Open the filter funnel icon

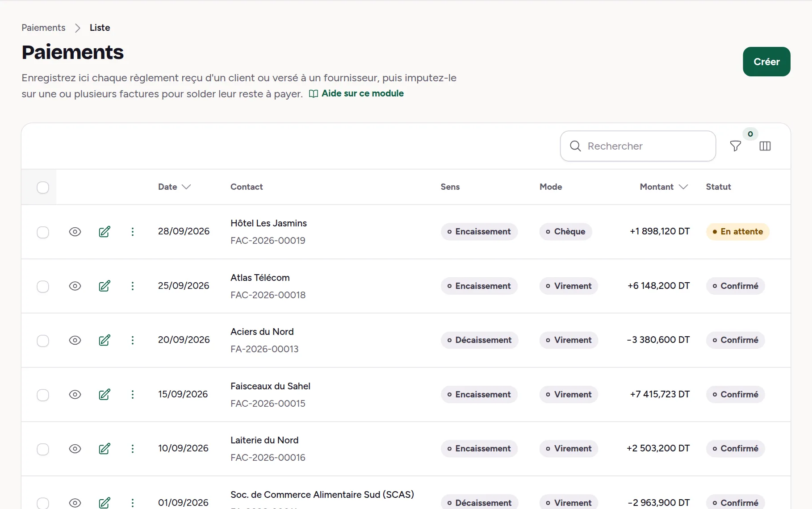[736, 146]
